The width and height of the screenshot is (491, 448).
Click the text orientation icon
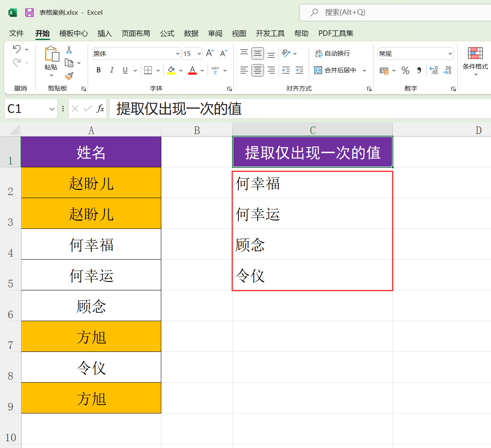pos(286,53)
